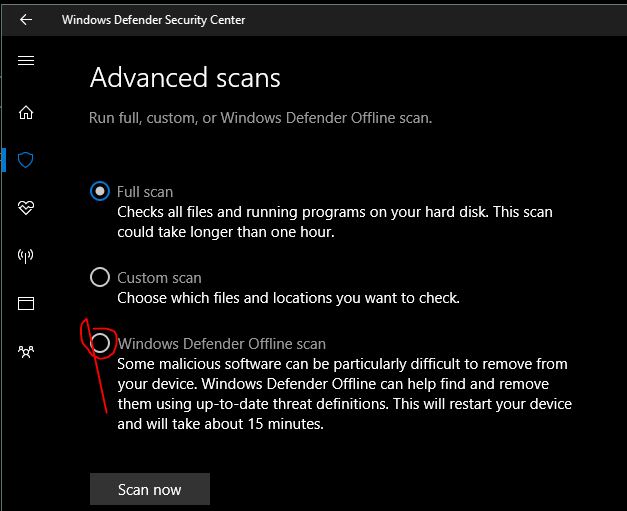Click the "Custom scan" option label
627x511 pixels.
[x=159, y=277]
